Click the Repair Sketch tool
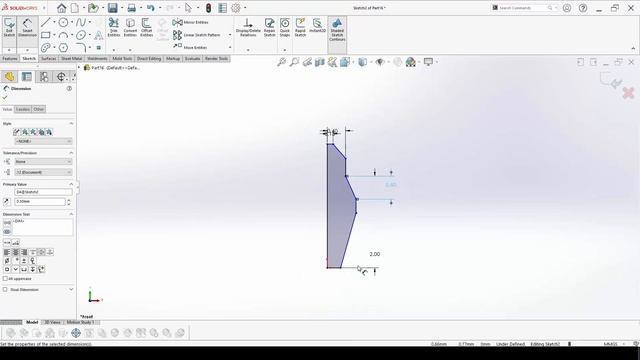 tap(269, 28)
